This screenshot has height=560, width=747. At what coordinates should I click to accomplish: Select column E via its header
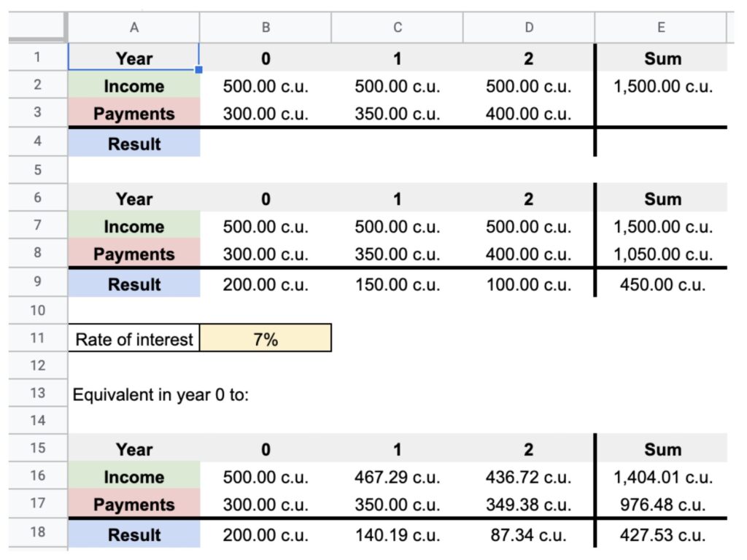661,28
